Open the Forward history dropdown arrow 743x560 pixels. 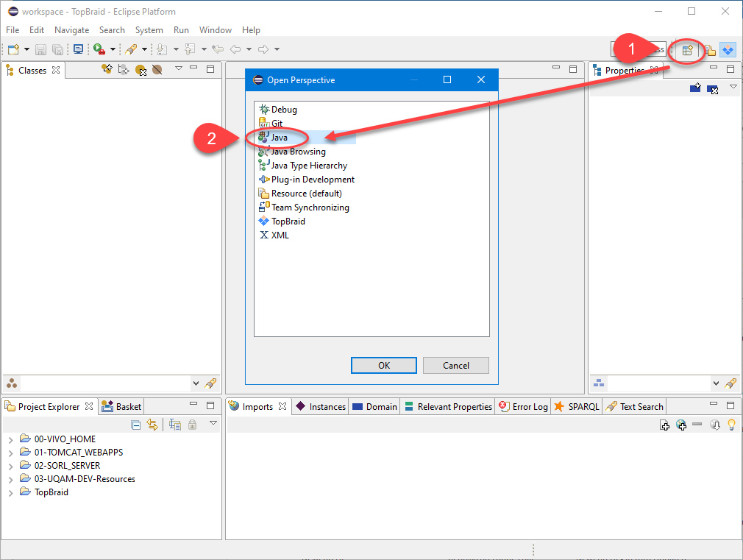277,49
